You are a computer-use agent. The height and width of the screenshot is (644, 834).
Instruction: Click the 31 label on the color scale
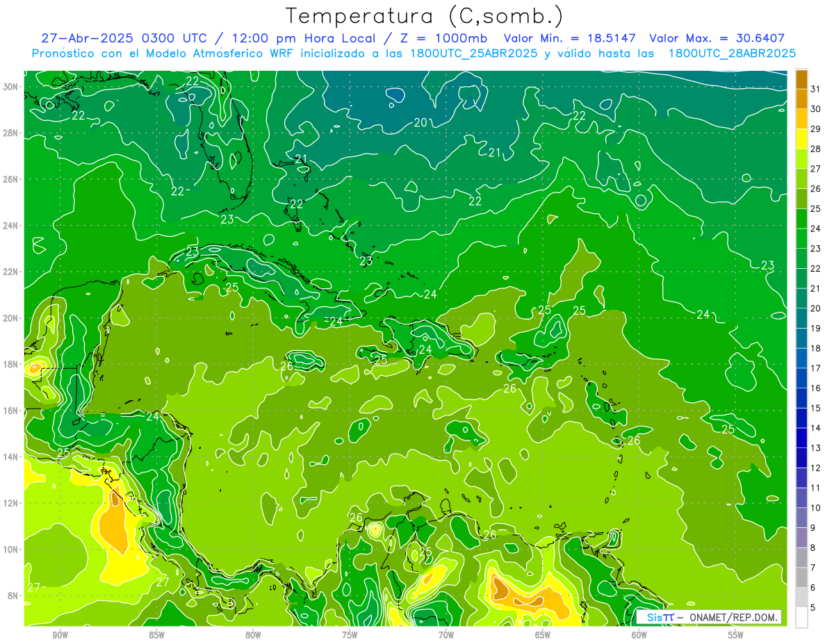point(816,88)
